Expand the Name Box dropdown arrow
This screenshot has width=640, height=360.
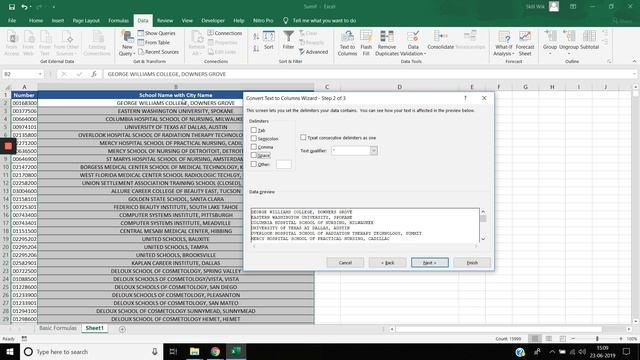pyautogui.click(x=40, y=74)
